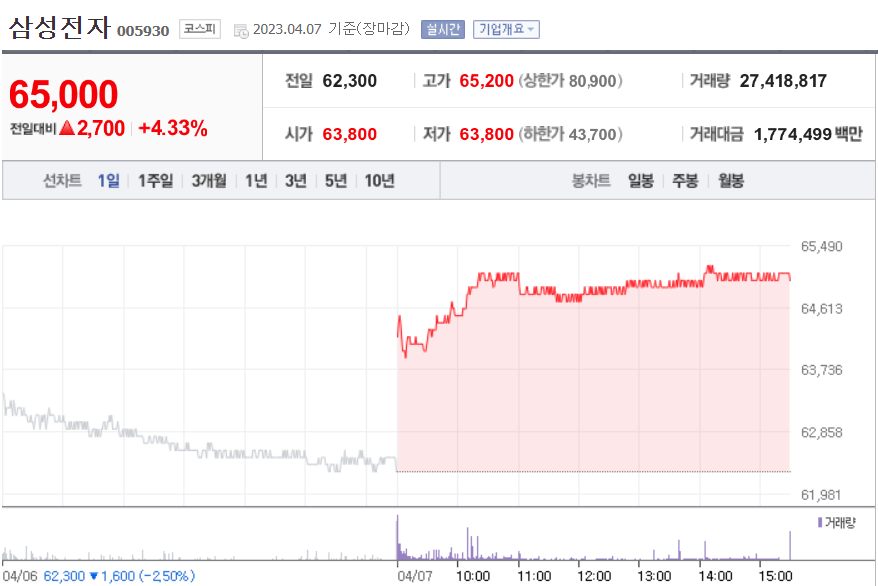Click the 65,490 y-axis label
The image size is (878, 586).
point(821,246)
